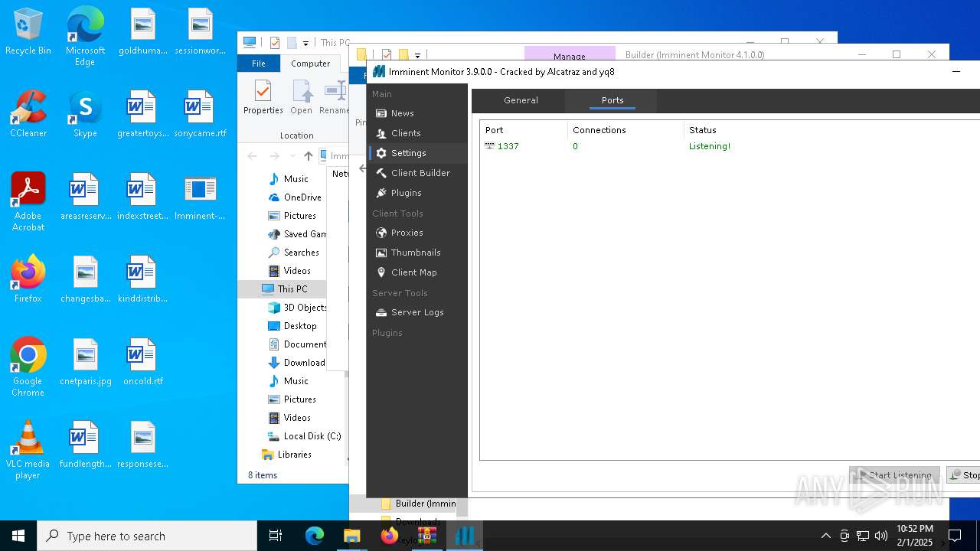Open VLC media player shortcut
Image resolution: width=980 pixels, height=551 pixels.
28,450
